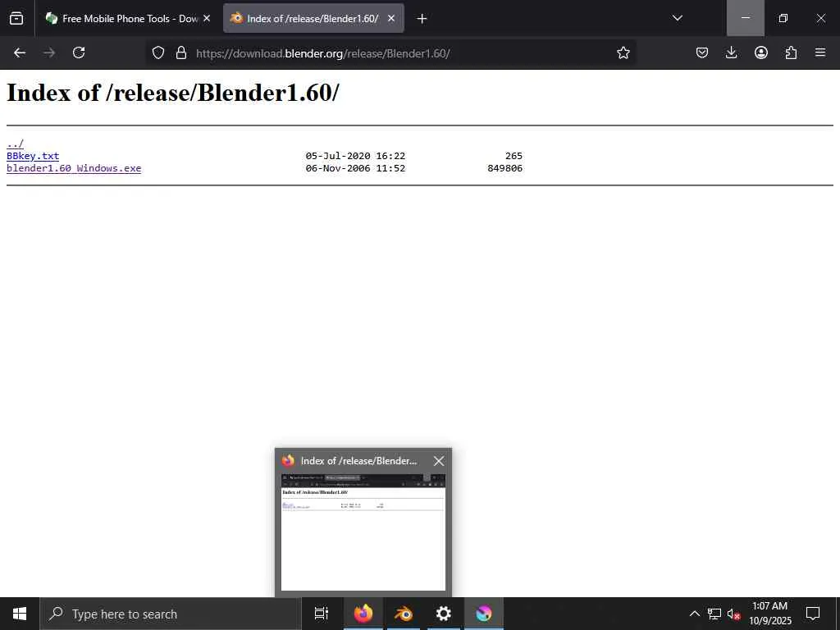
Task: Select the file size 265
Action: click(514, 156)
